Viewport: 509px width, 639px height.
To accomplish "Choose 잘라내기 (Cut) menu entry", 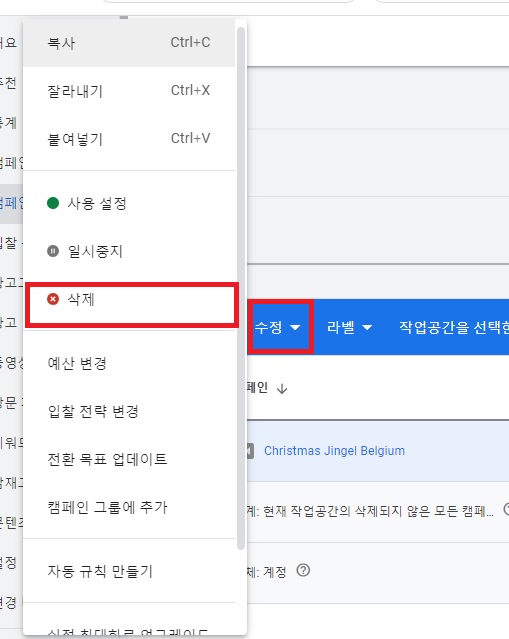I will click(129, 90).
